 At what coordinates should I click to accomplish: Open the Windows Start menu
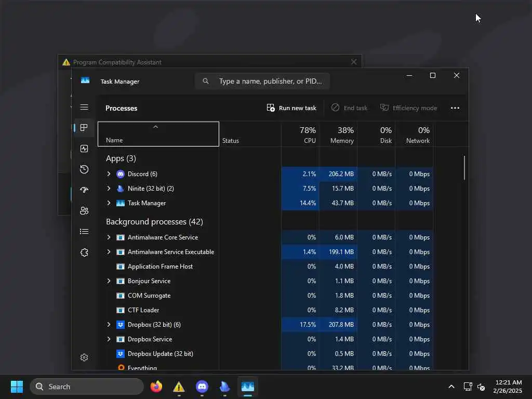coord(17,387)
